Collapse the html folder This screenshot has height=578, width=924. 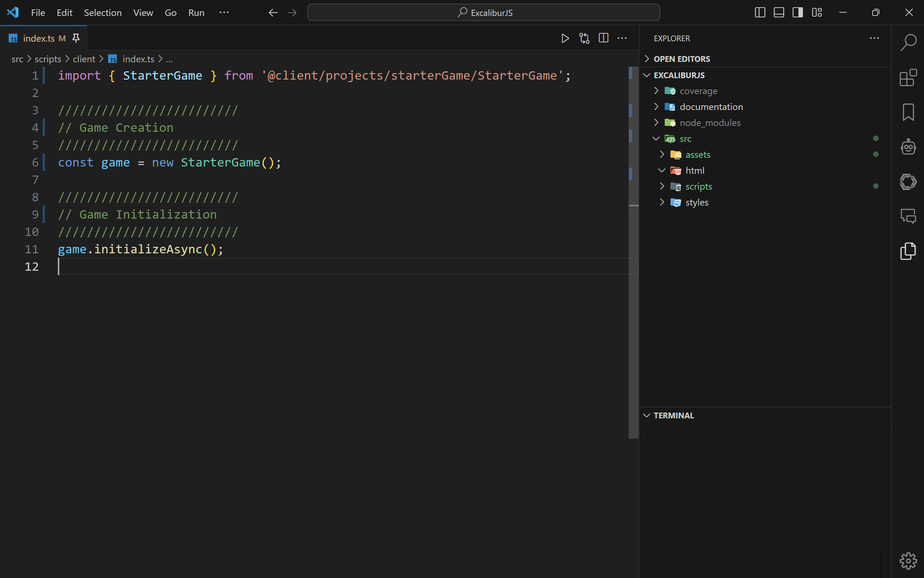point(765,170)
